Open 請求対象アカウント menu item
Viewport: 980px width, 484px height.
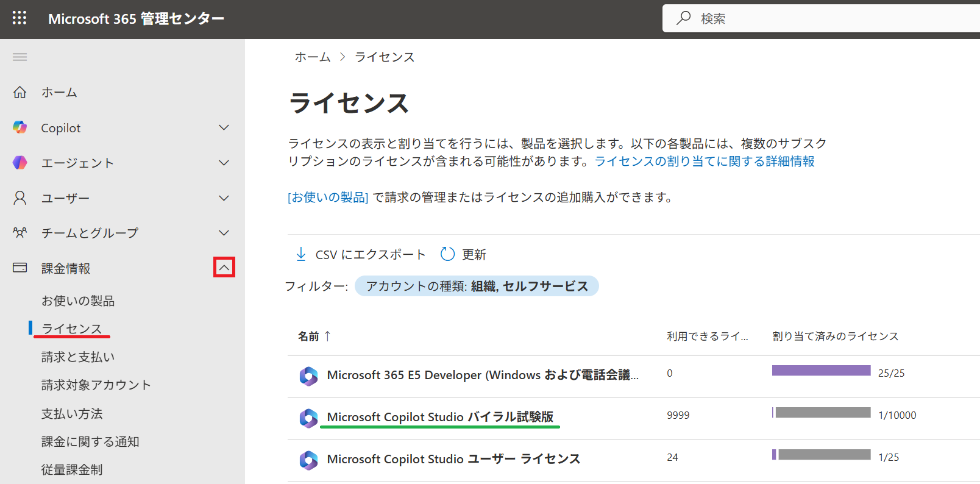pos(96,385)
